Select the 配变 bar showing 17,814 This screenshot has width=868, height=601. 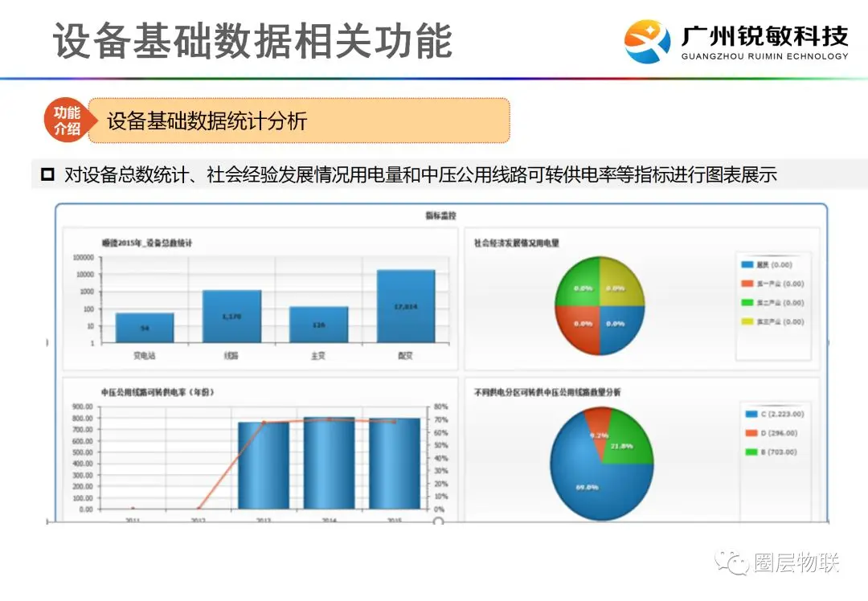click(x=406, y=306)
